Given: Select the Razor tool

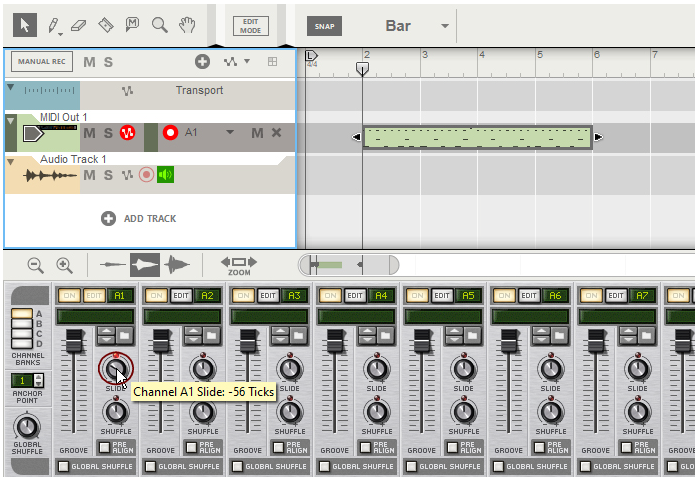Looking at the screenshot, I should 106,24.
